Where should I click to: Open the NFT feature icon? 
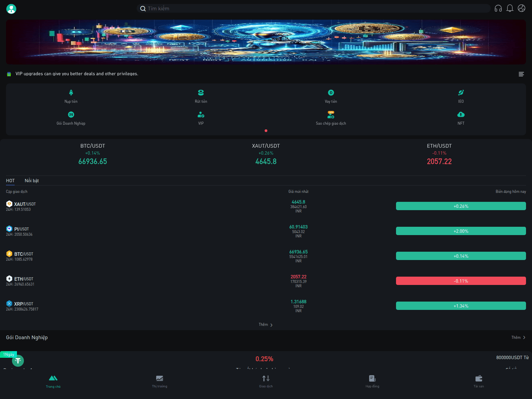coord(461,118)
